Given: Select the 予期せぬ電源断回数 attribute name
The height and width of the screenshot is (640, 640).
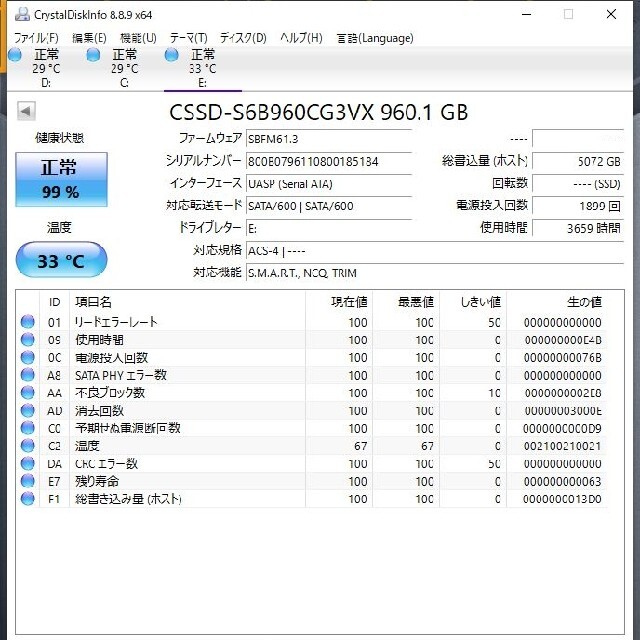Looking at the screenshot, I should click(x=127, y=428).
